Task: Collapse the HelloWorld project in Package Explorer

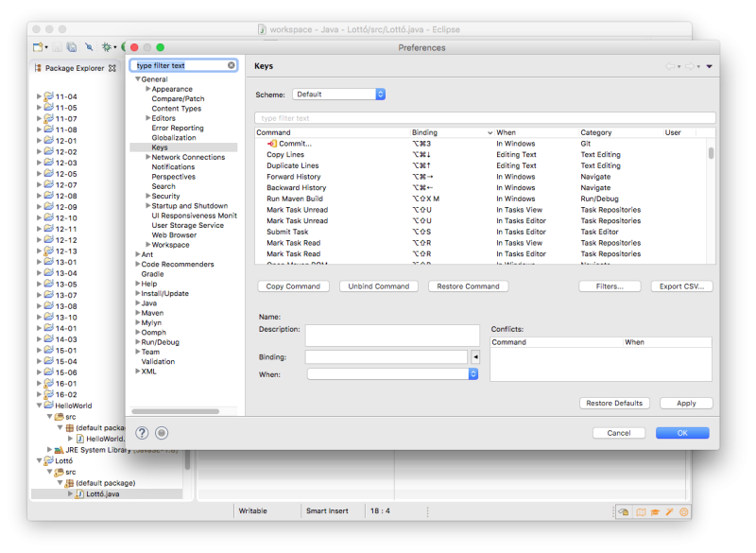Action: tap(40, 406)
